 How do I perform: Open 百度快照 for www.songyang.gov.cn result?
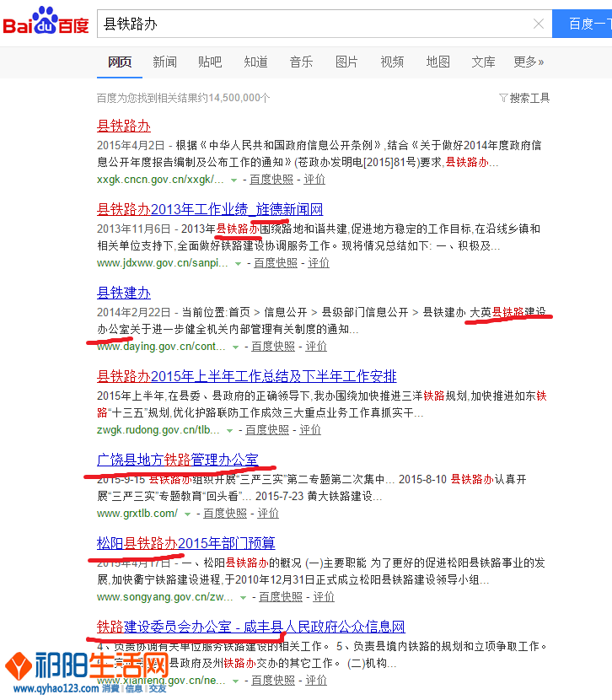pos(281,597)
